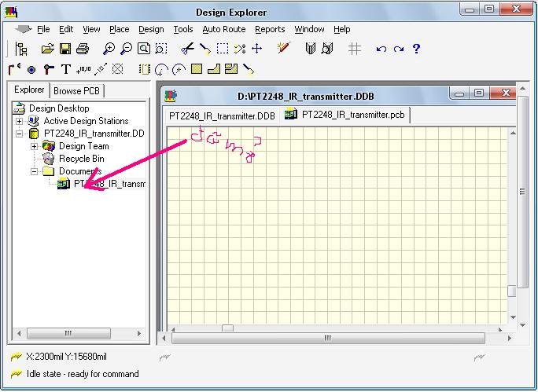538x392 pixels.
Task: Open help via the question mark
Action: [416, 49]
